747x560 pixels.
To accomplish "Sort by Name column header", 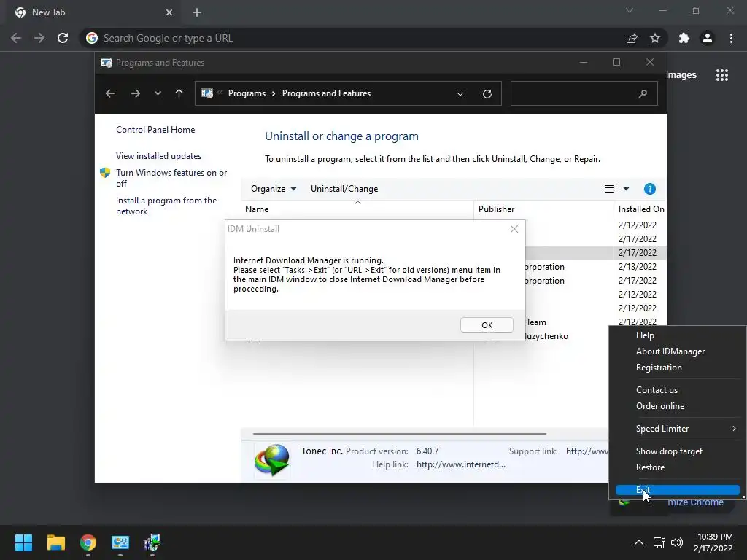I will (257, 209).
